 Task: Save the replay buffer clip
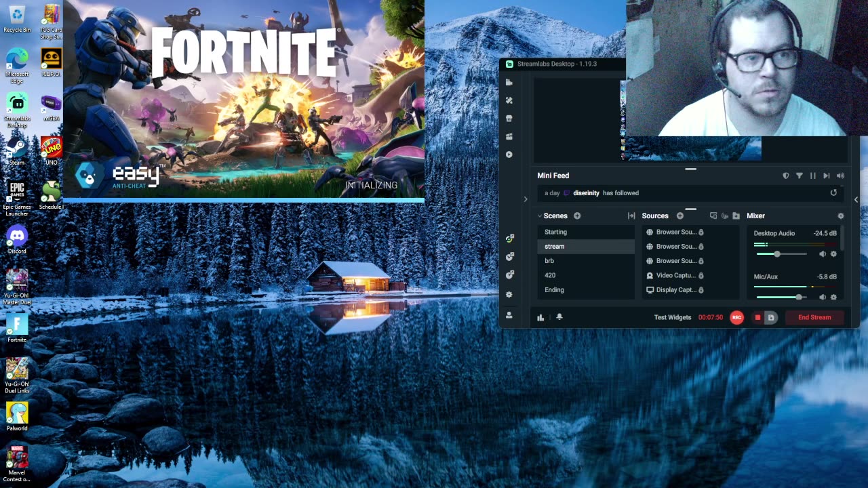coord(770,317)
